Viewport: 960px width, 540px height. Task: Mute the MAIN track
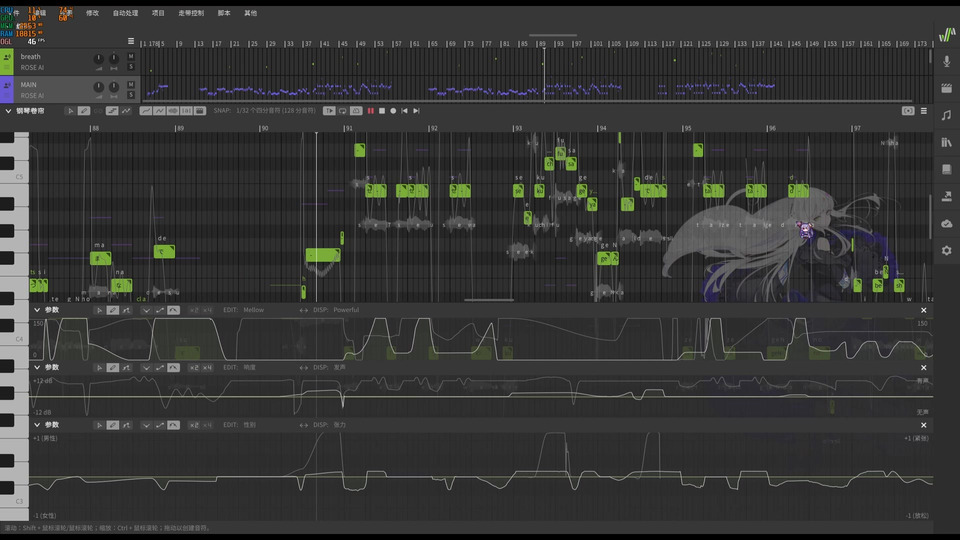coord(131,84)
